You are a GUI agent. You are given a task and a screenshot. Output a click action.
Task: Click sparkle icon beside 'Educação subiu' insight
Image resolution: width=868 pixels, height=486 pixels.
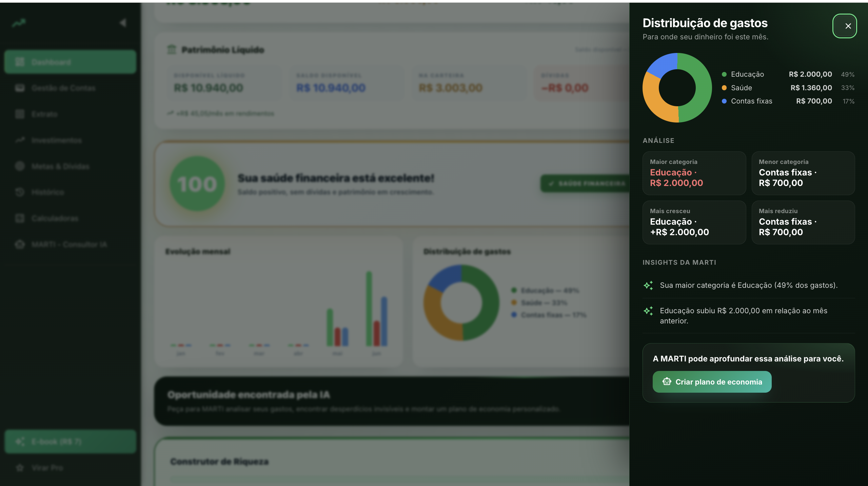(x=648, y=311)
